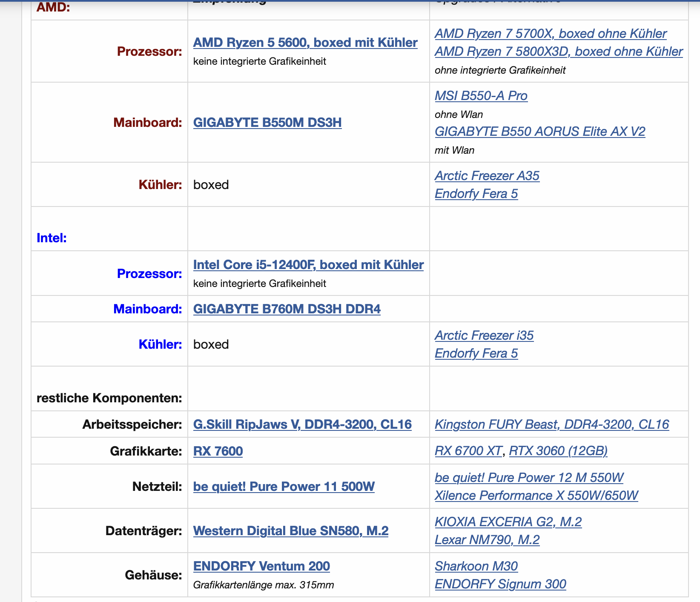
Task: Click 'Grafikkartenlänge max. 315mm' note
Action: point(264,585)
